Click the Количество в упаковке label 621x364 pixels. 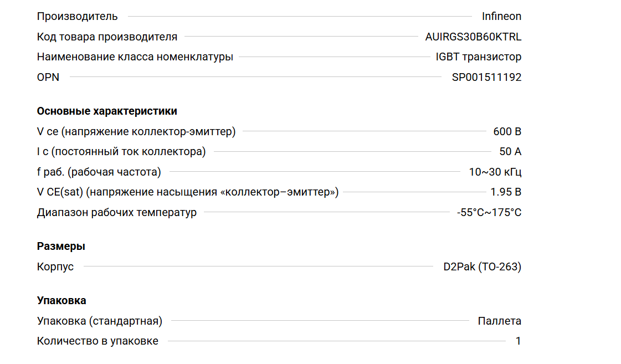(x=97, y=341)
